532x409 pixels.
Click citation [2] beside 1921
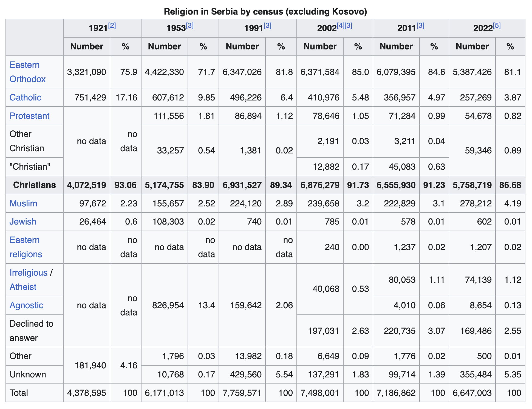coord(112,26)
